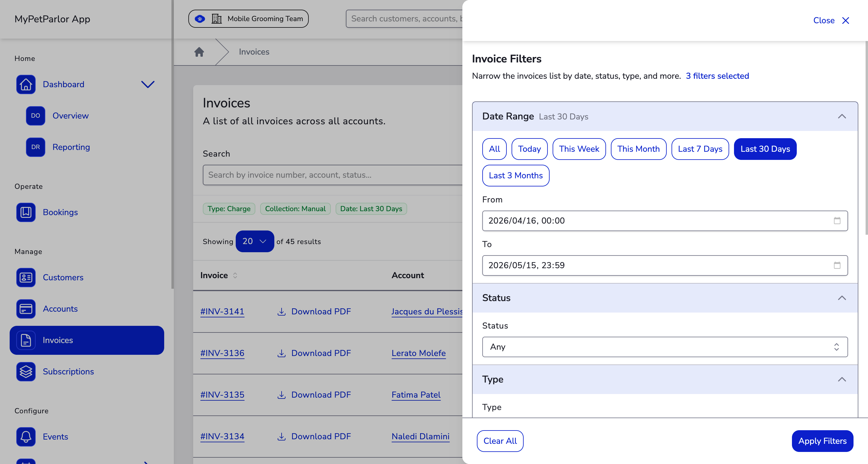
Task: Open the Mobile Grooming Team selector
Action: click(x=248, y=18)
